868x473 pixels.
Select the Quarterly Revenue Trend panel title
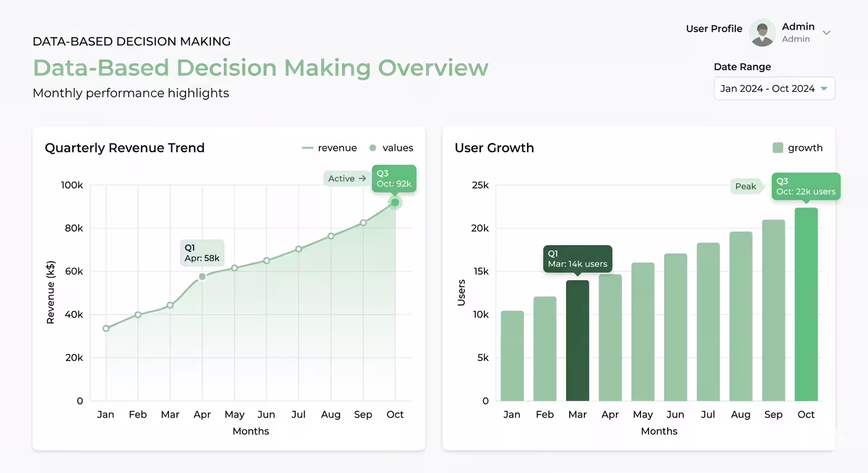tap(125, 148)
